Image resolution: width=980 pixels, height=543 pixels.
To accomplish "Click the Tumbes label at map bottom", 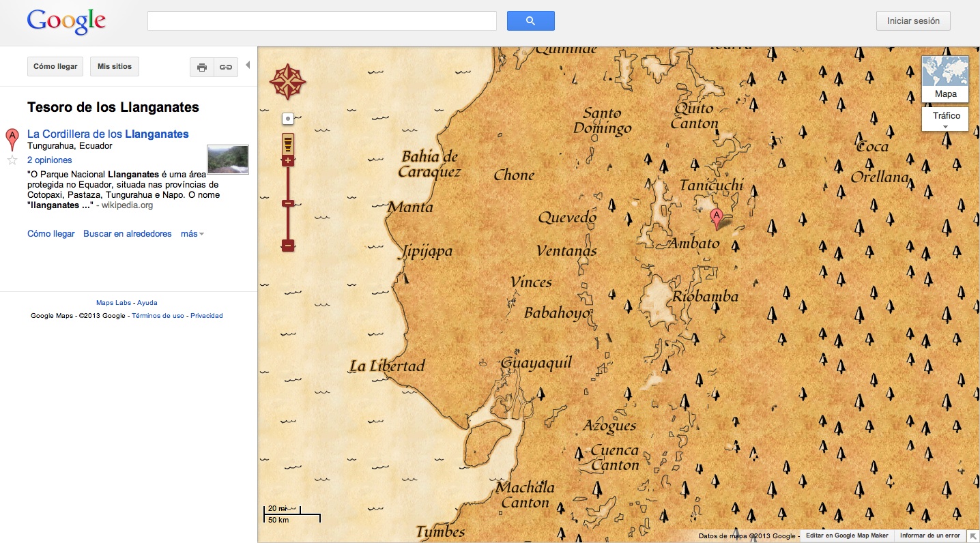I will tap(440, 532).
